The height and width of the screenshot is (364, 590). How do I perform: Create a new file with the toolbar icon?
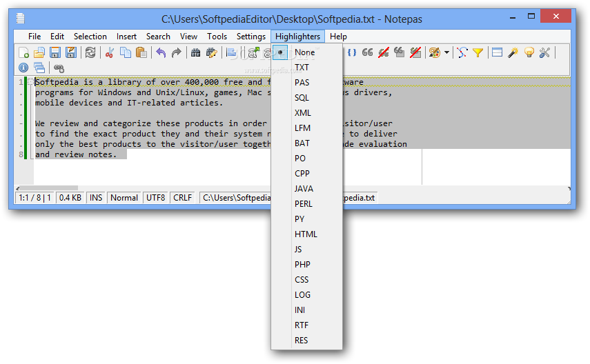click(23, 52)
